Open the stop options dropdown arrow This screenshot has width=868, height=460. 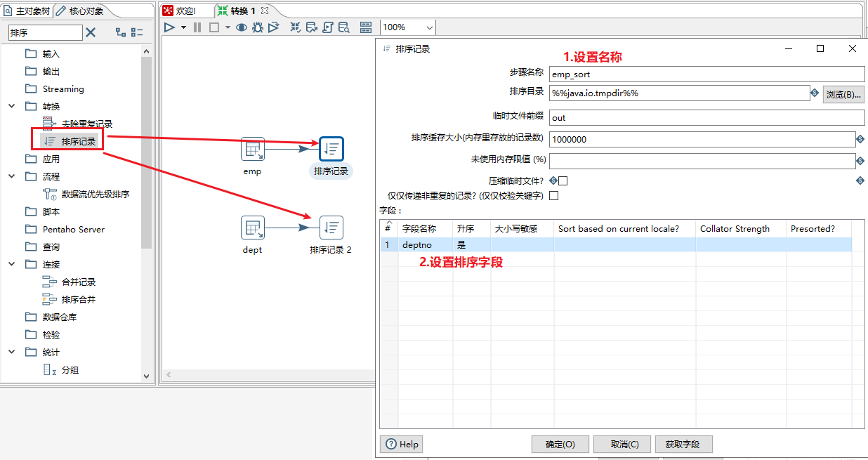click(x=228, y=27)
